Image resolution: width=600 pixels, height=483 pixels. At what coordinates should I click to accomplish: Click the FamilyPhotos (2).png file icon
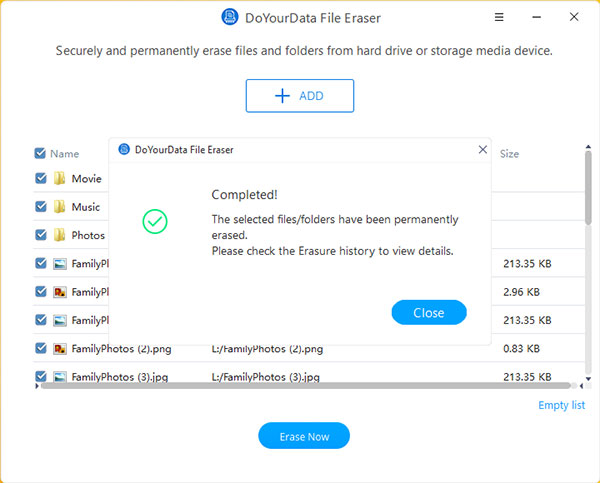60,349
